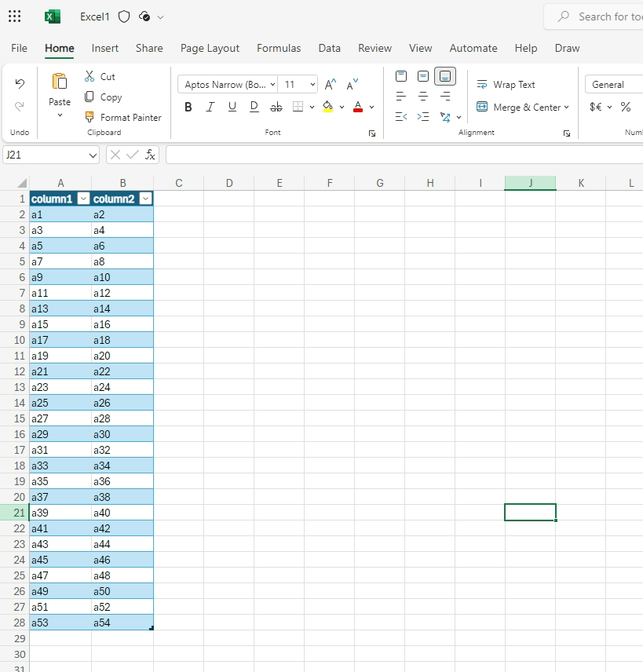Open column2 filter dropdown
Screen dimensions: 643x672
coord(146,199)
